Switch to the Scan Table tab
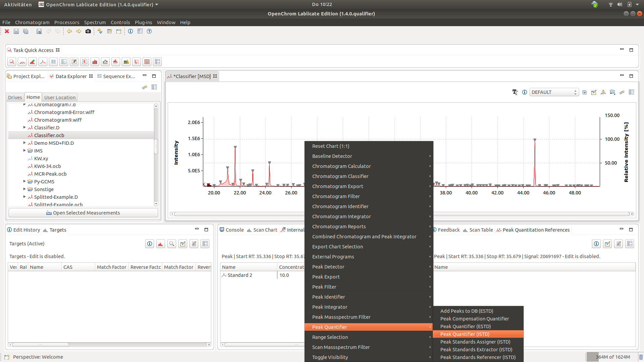Screen dimensions: 644x362 [478, 230]
